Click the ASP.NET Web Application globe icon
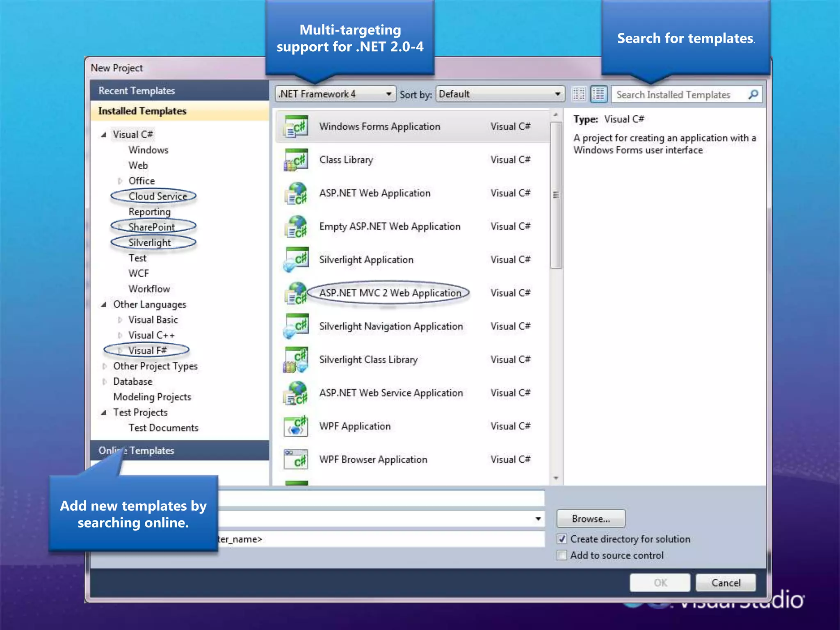This screenshot has height=630, width=840. tap(296, 193)
